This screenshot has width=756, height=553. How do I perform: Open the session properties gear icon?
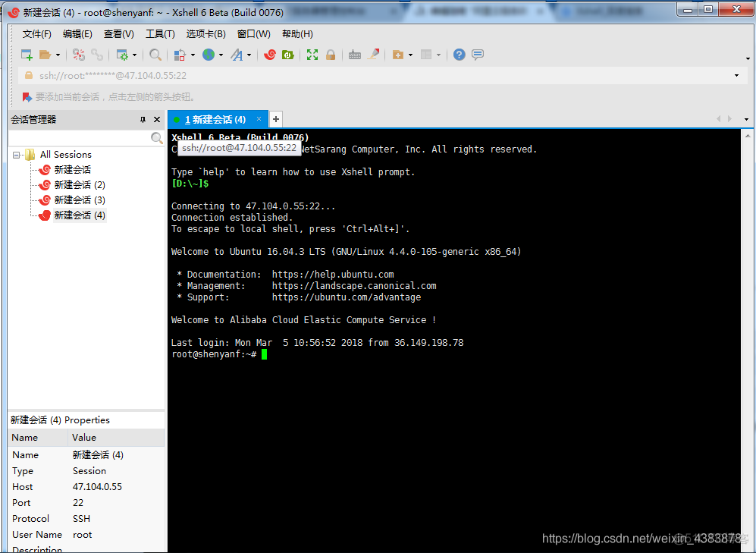(x=122, y=55)
